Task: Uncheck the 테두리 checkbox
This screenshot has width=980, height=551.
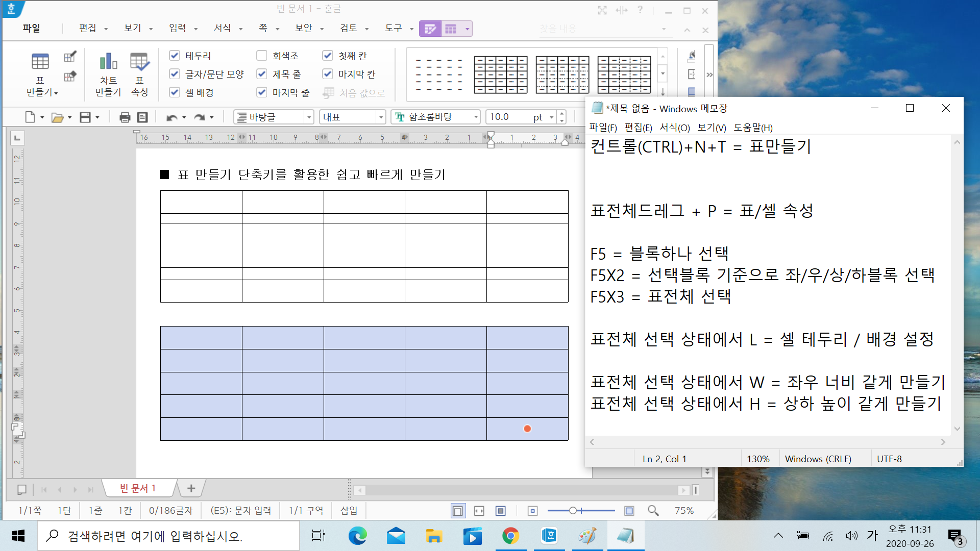Action: click(175, 56)
